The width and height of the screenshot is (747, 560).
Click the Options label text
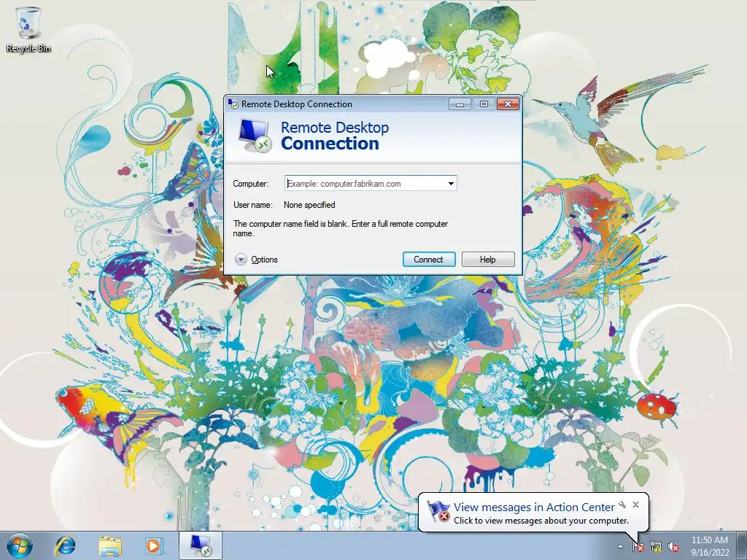tap(264, 260)
